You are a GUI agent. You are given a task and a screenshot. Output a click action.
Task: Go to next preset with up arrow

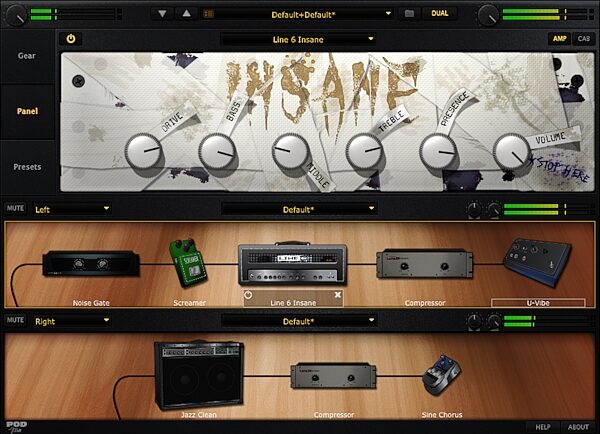[186, 14]
